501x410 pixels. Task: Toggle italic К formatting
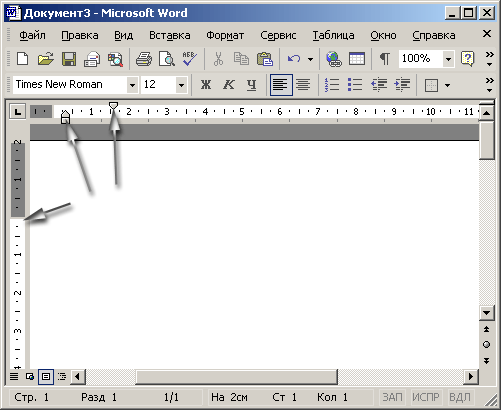tap(229, 85)
